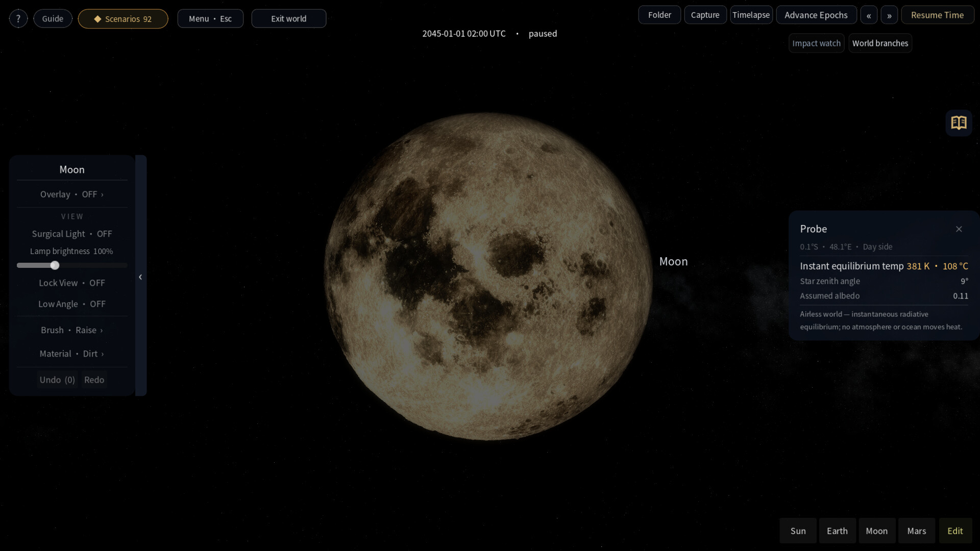The width and height of the screenshot is (980, 551).
Task: Open Impact watch
Action: point(816,43)
